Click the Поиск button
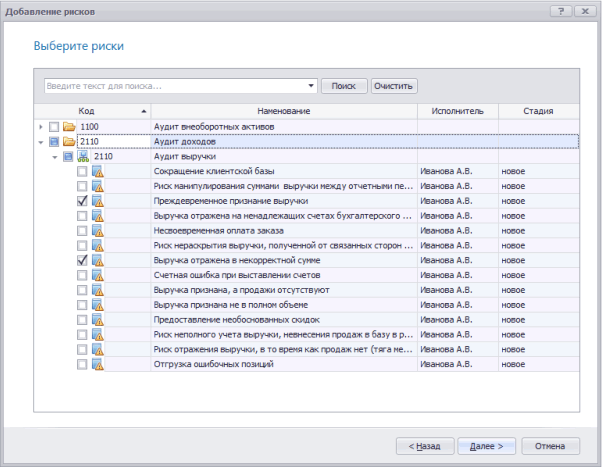The width and height of the screenshot is (602, 467). click(x=344, y=86)
